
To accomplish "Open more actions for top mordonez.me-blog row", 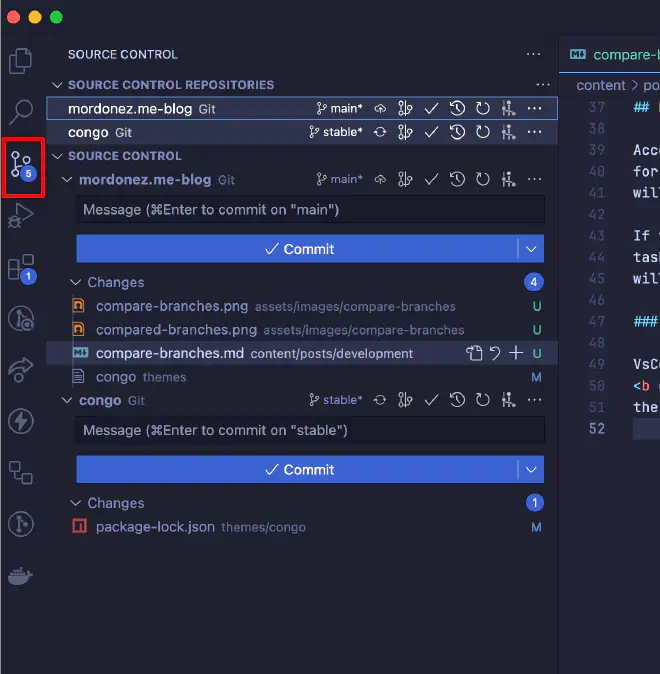I will coord(534,109).
